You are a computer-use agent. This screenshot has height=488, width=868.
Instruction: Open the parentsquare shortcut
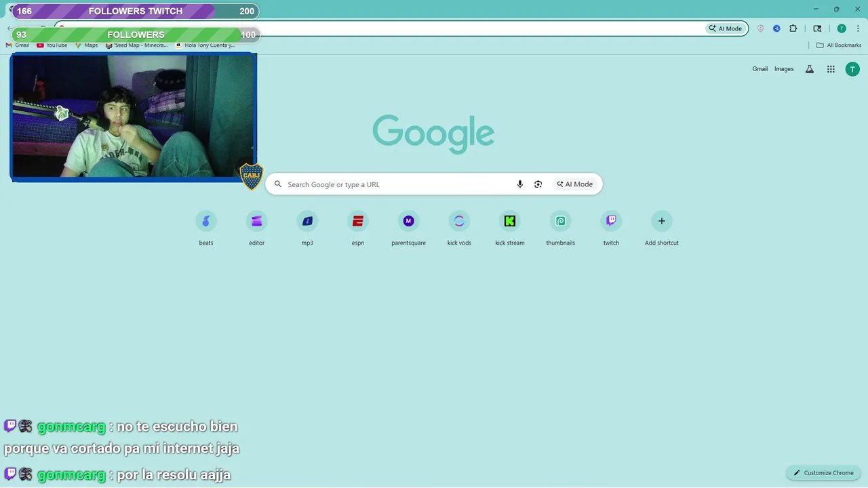(408, 228)
